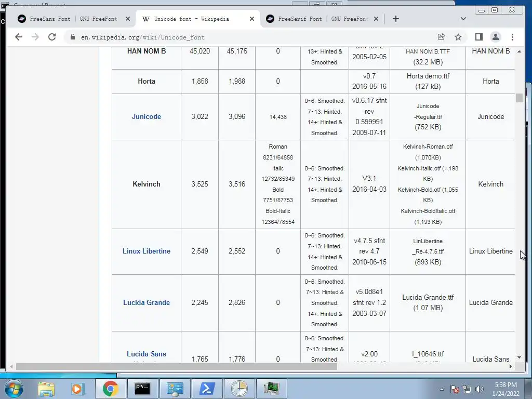This screenshot has width=532, height=399.
Task: Reload the Wikipedia page
Action: click(52, 37)
